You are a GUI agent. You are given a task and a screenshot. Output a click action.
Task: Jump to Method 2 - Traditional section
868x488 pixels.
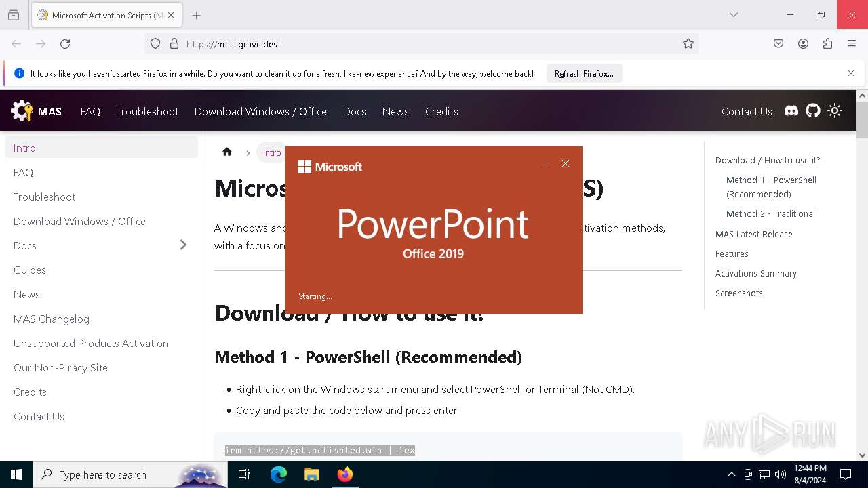point(770,213)
